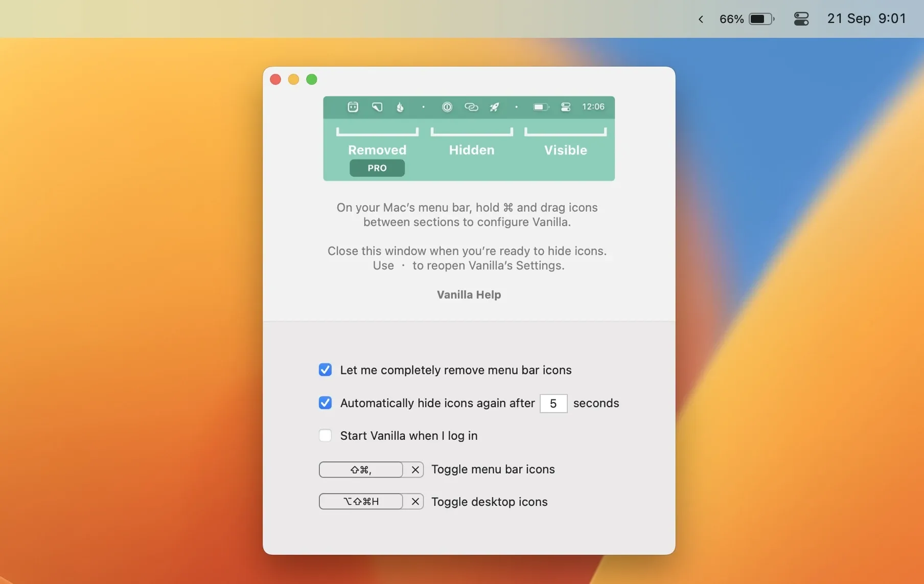Viewport: 924px width, 584px height.
Task: Click the battery icon in menu bar
Action: tap(761, 19)
